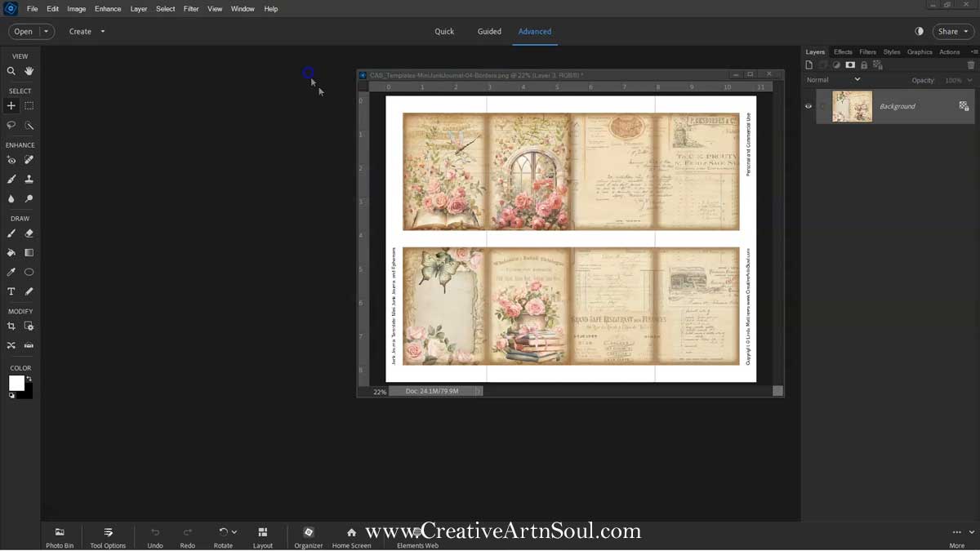Select the Rectangular Marquee tool
The height and width of the screenshot is (551, 980).
point(29,105)
